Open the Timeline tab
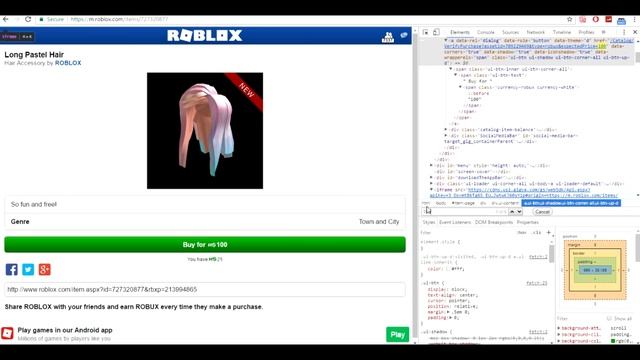The height and width of the screenshot is (360, 640). click(x=562, y=32)
